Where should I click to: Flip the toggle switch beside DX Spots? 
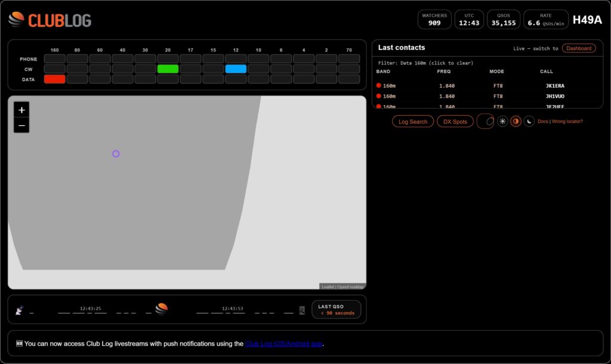pos(486,121)
